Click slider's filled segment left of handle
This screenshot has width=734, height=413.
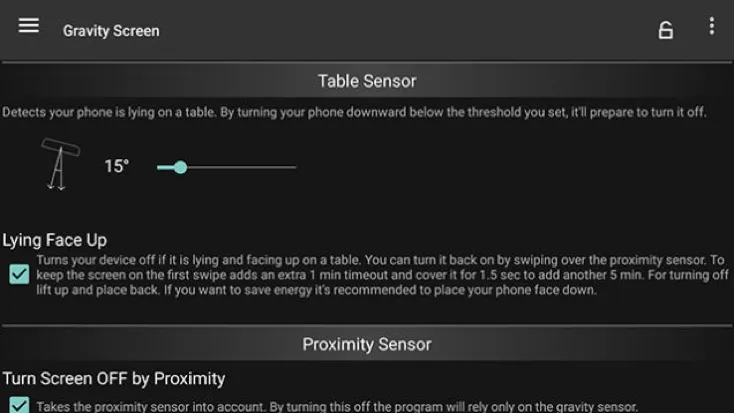pos(166,167)
